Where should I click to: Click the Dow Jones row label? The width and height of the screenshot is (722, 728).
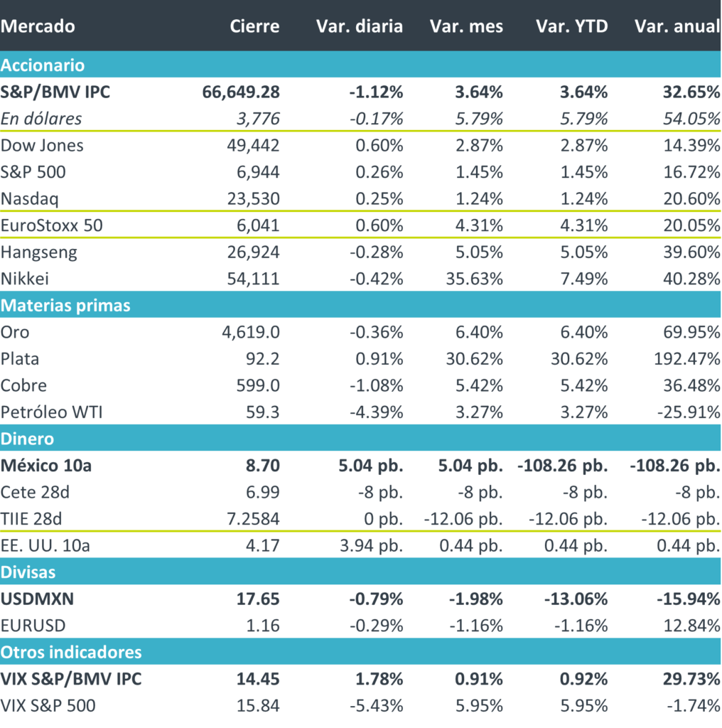(42, 146)
